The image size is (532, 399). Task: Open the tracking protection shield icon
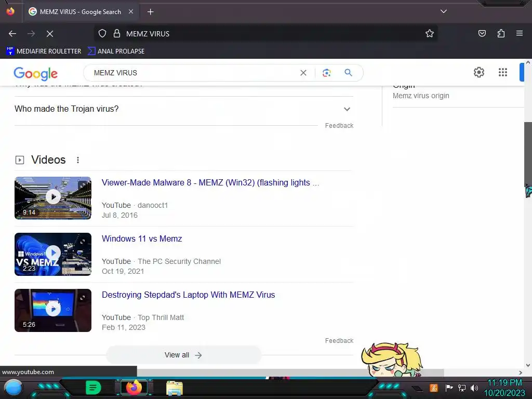coord(102,34)
